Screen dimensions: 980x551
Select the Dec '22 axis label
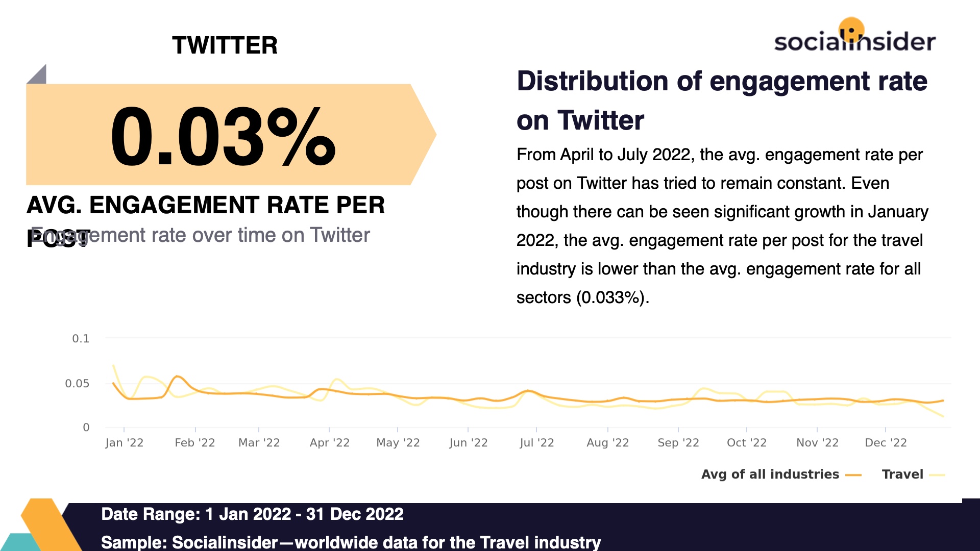click(886, 442)
